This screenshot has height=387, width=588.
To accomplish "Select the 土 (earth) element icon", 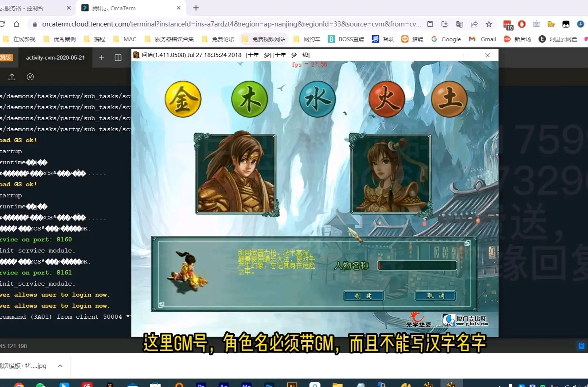I will (450, 99).
